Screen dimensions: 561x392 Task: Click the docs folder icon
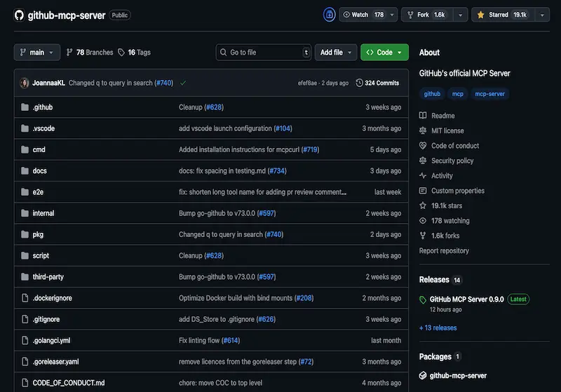[x=25, y=170]
